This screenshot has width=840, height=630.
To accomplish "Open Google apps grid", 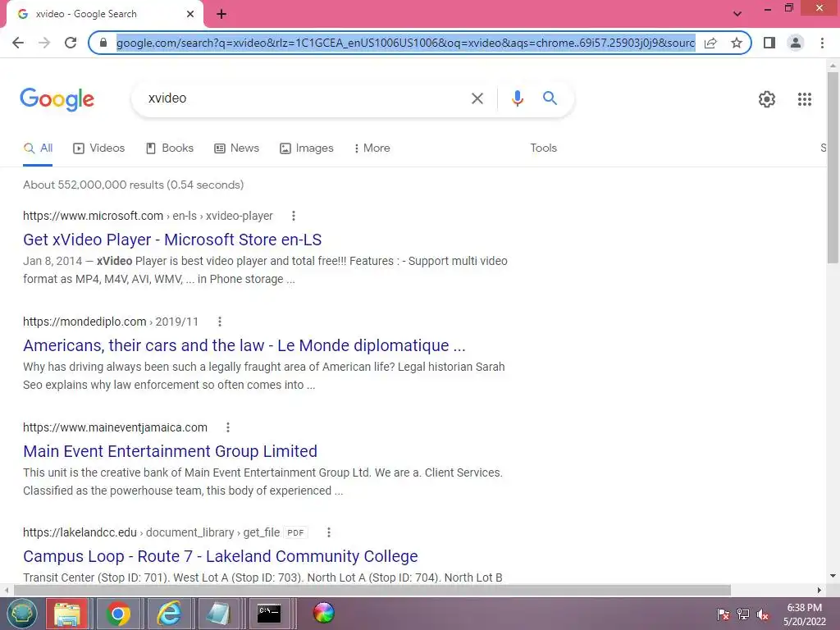I will [804, 99].
